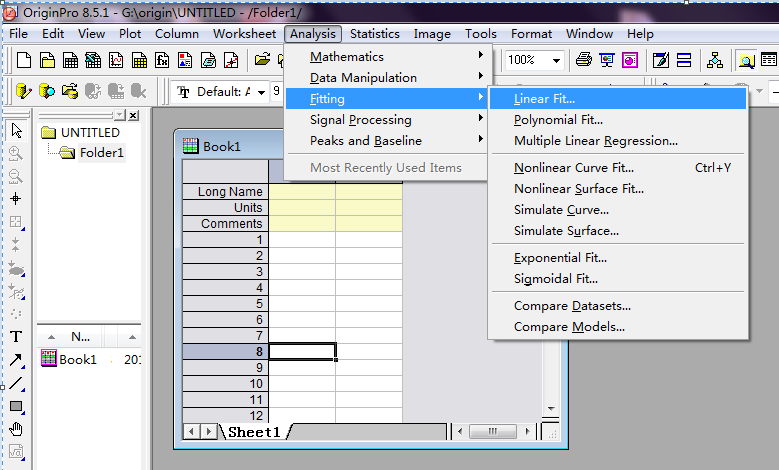Open the zoom 100% dropdown
The width and height of the screenshot is (779, 470).
pyautogui.click(x=556, y=61)
